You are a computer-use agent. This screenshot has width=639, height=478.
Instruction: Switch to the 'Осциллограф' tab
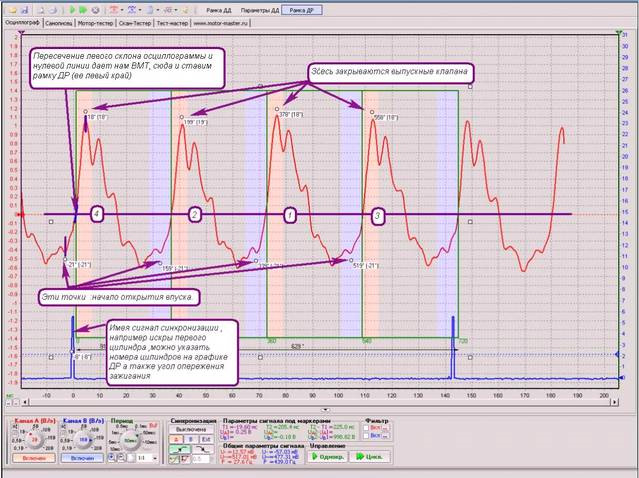[x=22, y=22]
